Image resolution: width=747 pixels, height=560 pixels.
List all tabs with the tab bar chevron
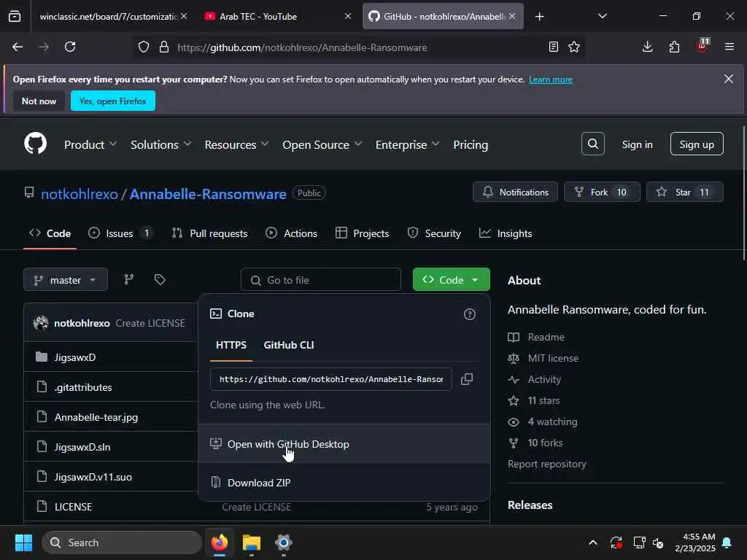pos(602,17)
